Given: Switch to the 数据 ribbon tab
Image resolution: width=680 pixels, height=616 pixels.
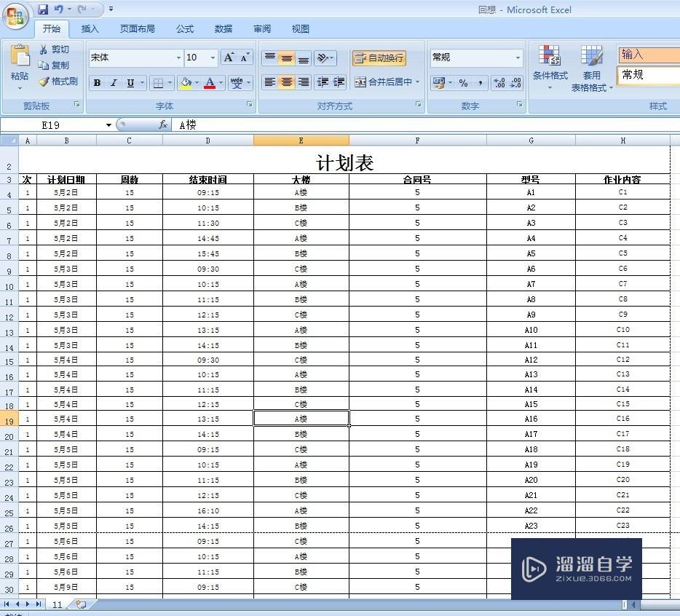Looking at the screenshot, I should pos(223,29).
